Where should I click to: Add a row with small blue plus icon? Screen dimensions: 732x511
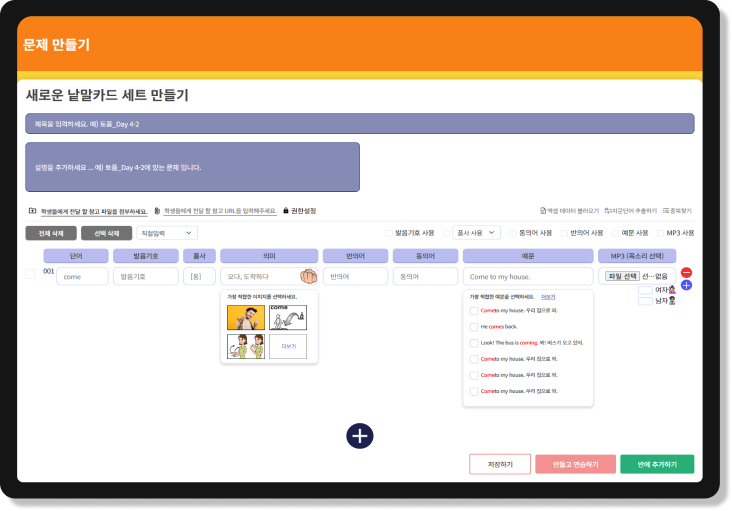[686, 285]
